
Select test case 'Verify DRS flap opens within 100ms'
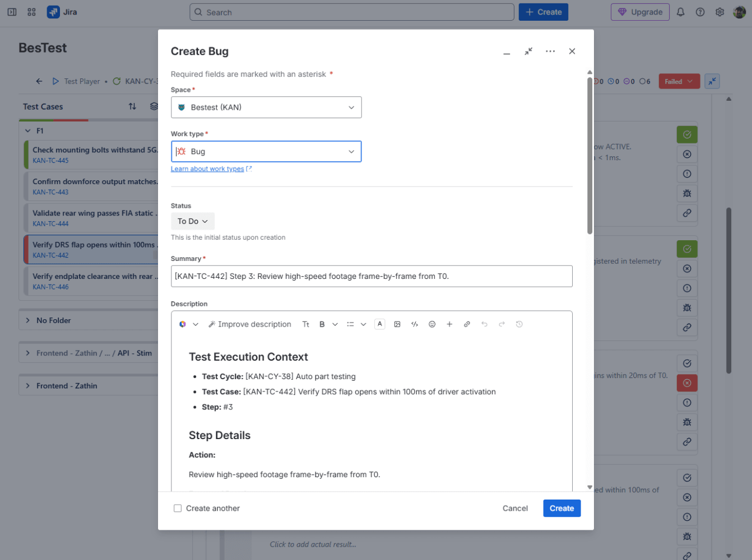(92, 250)
